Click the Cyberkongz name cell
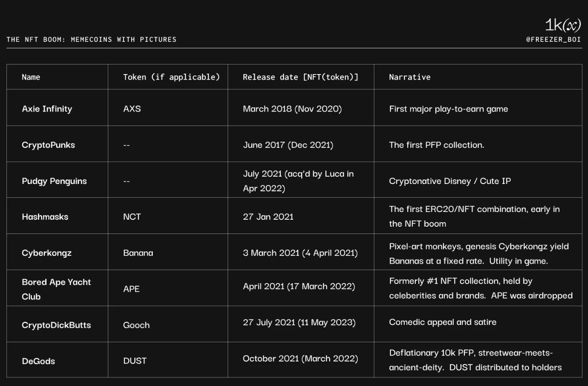This screenshot has height=386, width=588. coord(46,253)
